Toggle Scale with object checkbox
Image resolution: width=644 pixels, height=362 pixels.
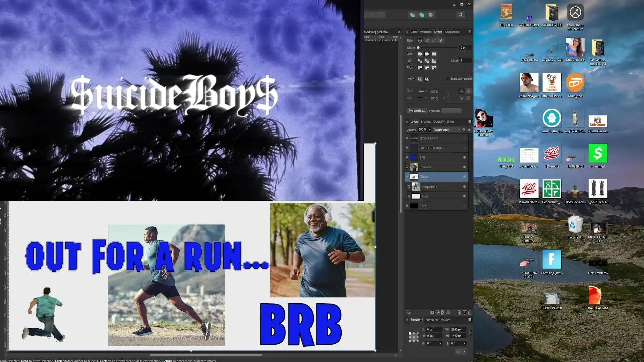448,79
